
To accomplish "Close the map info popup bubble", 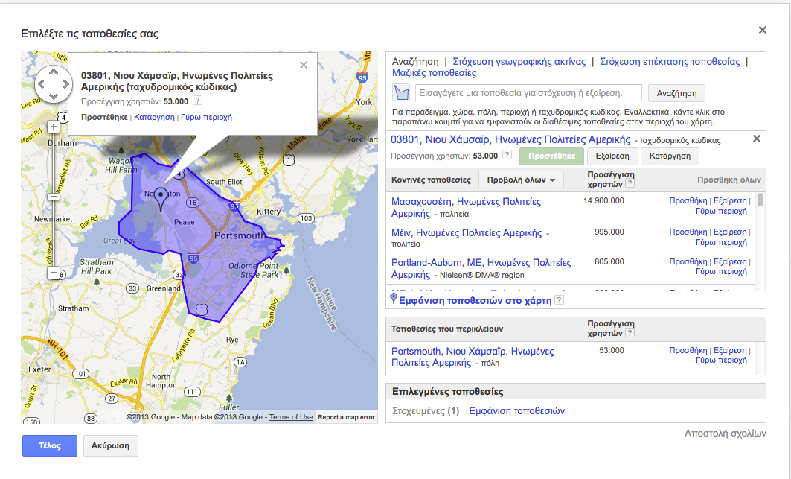I will (x=303, y=65).
